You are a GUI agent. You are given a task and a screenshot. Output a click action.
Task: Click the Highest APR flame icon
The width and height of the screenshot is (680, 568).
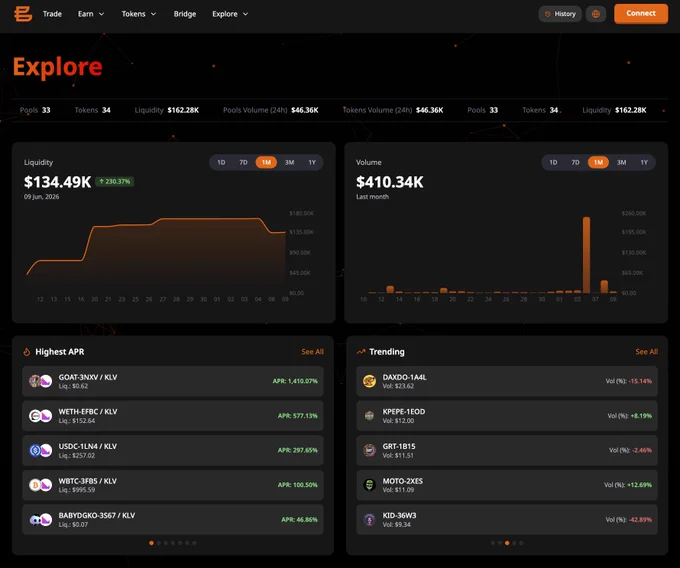[26, 352]
